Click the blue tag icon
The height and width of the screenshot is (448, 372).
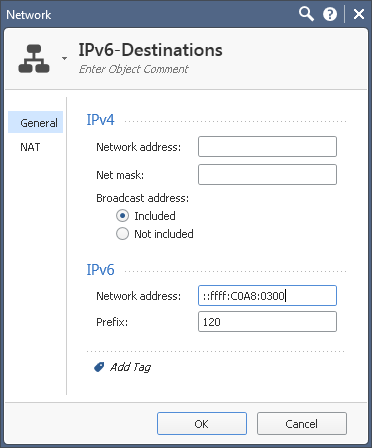click(x=99, y=367)
